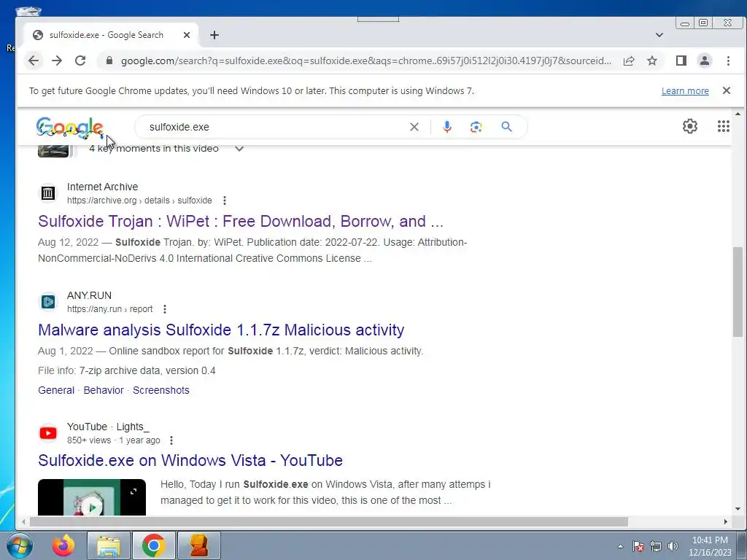Click the Google holiday logo
The image size is (747, 560).
(70, 128)
